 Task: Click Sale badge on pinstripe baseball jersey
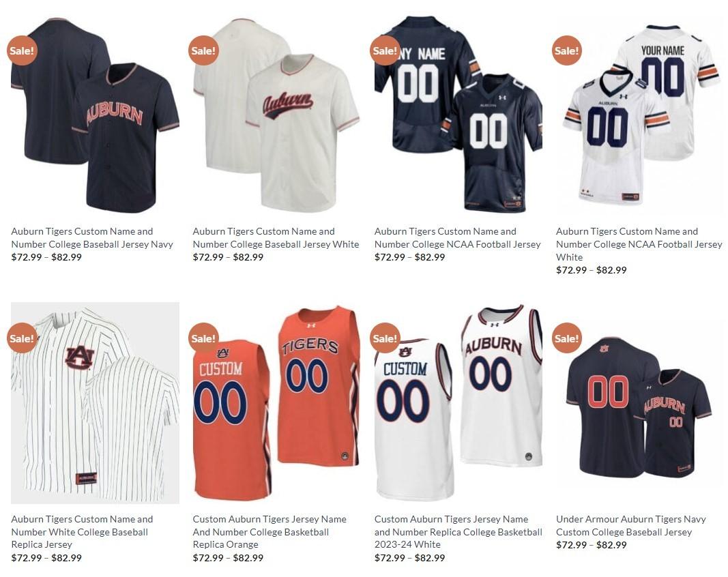[x=22, y=338]
